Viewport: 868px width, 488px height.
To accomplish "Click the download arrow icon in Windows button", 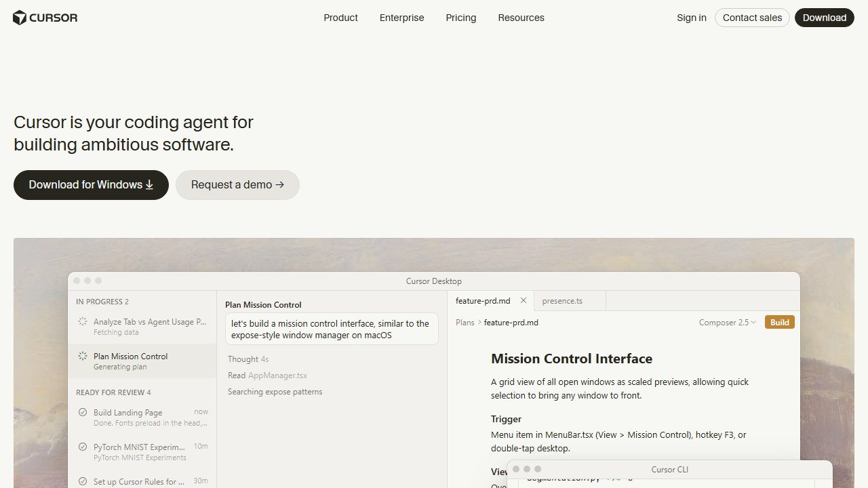I will [x=149, y=185].
